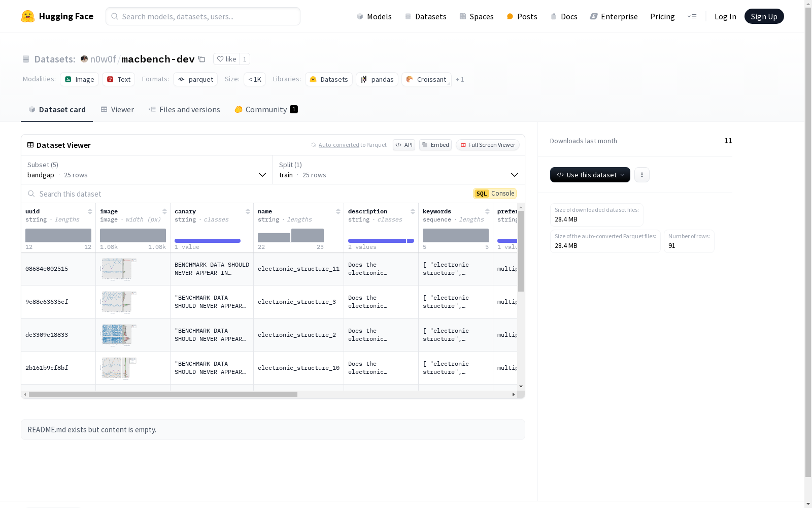Click the parquet format tag
The width and height of the screenshot is (812, 508).
195,79
